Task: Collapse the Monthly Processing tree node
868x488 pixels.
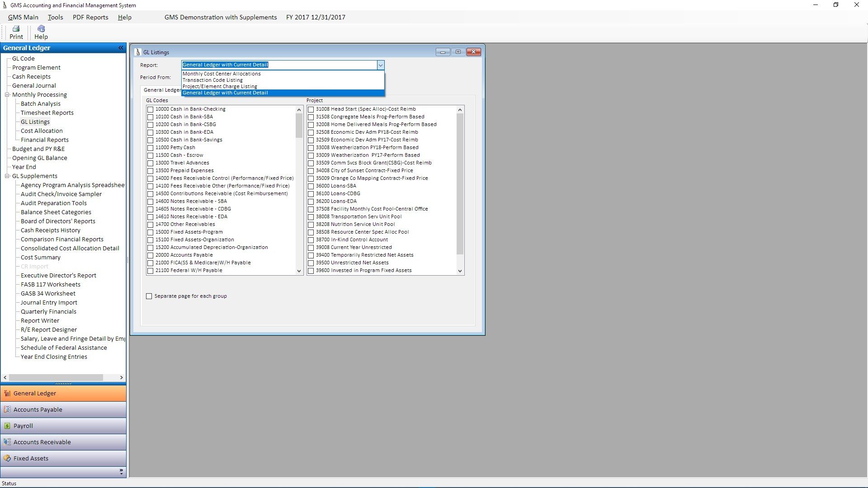Action: coord(7,95)
